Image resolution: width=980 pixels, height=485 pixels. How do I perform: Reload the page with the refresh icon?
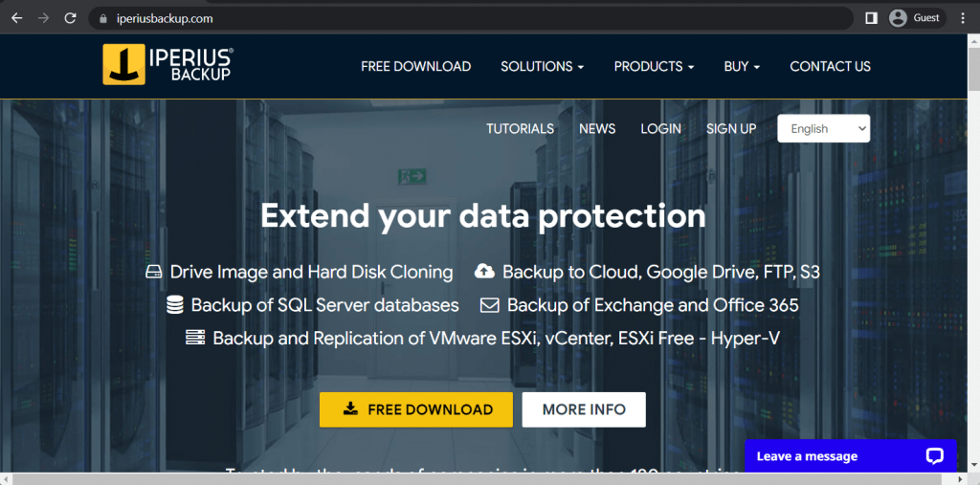pyautogui.click(x=70, y=18)
